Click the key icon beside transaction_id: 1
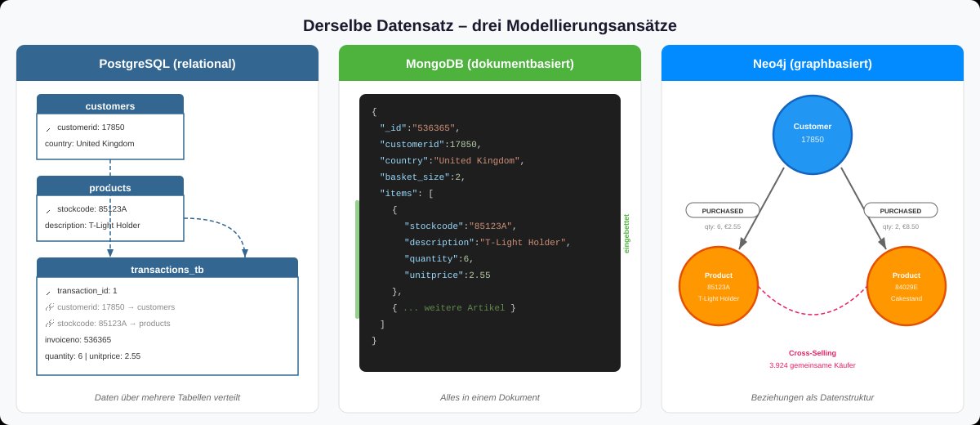Viewport: 980px width, 425px height. point(48,292)
